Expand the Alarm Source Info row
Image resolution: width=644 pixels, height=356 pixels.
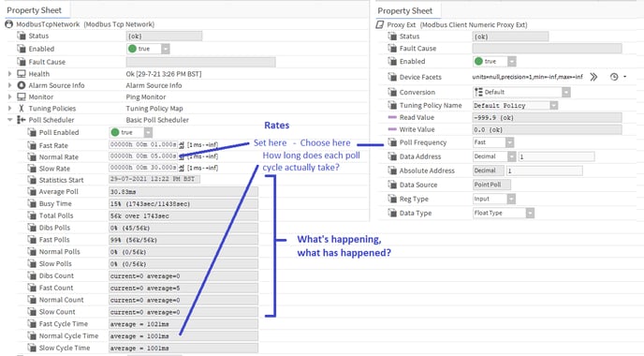pos(10,85)
